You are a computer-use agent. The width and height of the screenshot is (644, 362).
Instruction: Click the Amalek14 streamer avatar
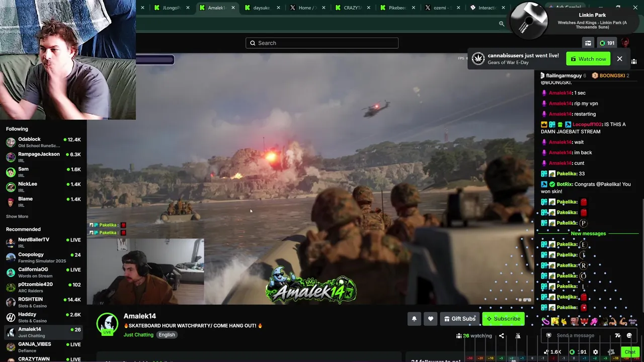click(x=107, y=323)
